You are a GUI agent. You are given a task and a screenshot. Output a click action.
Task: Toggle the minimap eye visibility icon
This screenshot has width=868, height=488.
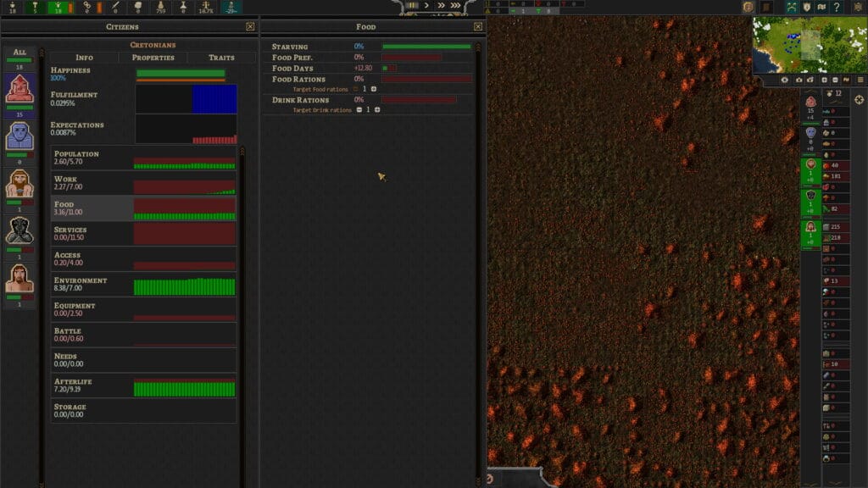click(x=784, y=80)
